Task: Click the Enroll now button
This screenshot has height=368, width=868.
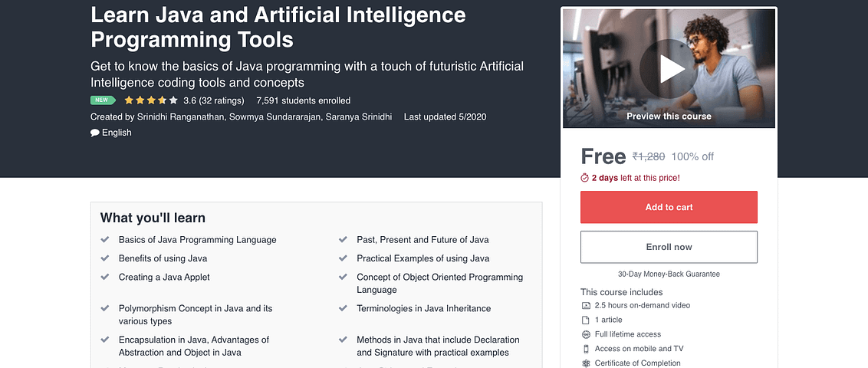Action: point(669,247)
